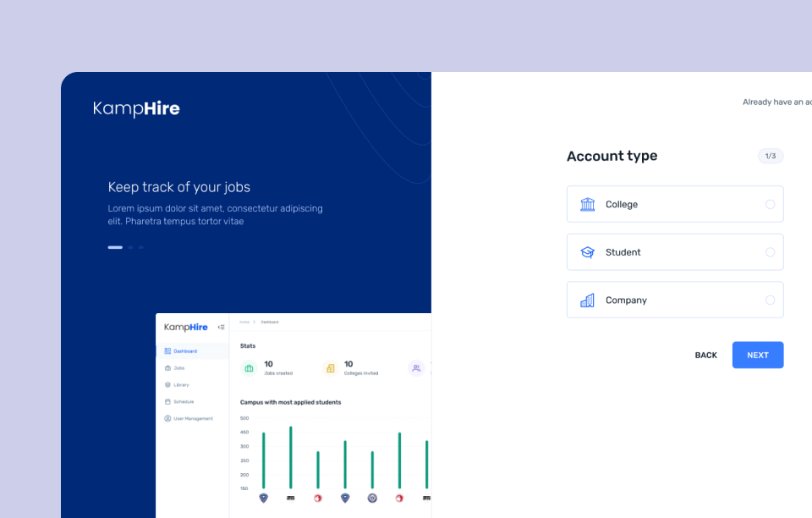Open User Management in preview sidebar
The height and width of the screenshot is (518, 812).
(x=192, y=418)
